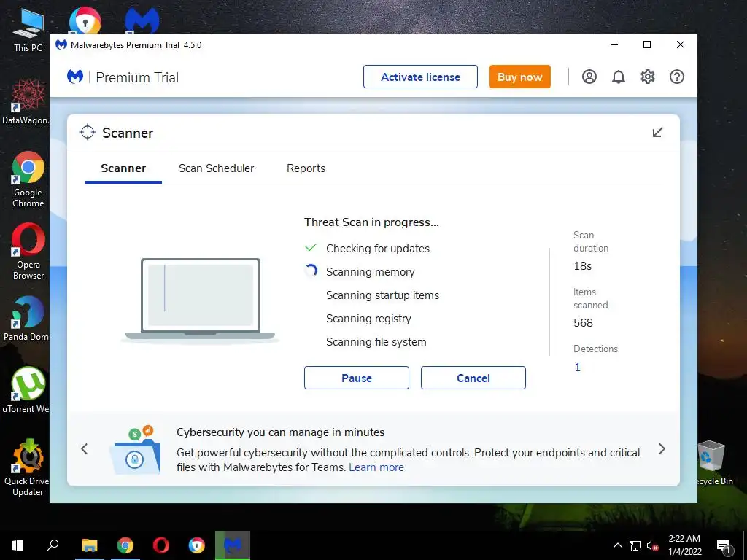Collapse the Scanner panel with the arrow
The width and height of the screenshot is (747, 560).
pos(657,133)
